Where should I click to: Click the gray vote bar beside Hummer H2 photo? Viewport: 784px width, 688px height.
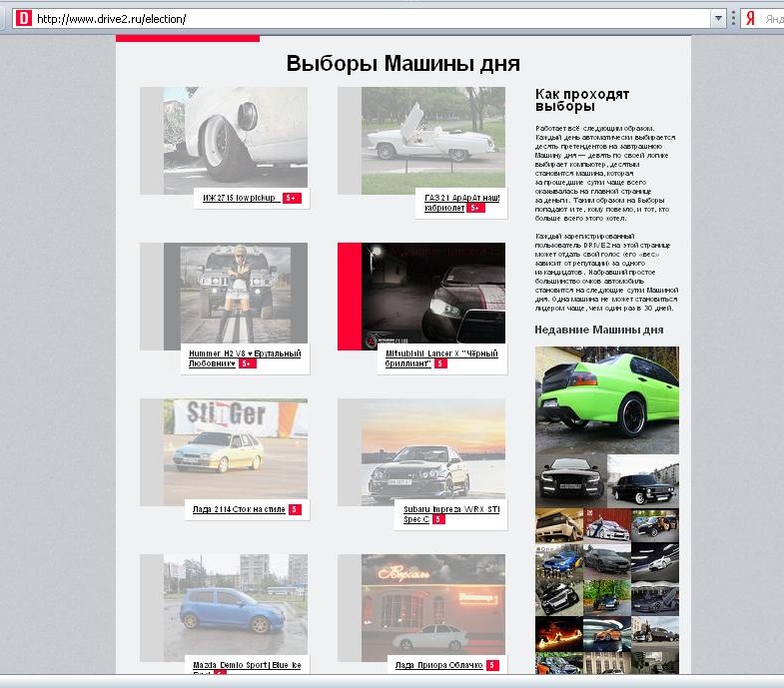point(152,297)
